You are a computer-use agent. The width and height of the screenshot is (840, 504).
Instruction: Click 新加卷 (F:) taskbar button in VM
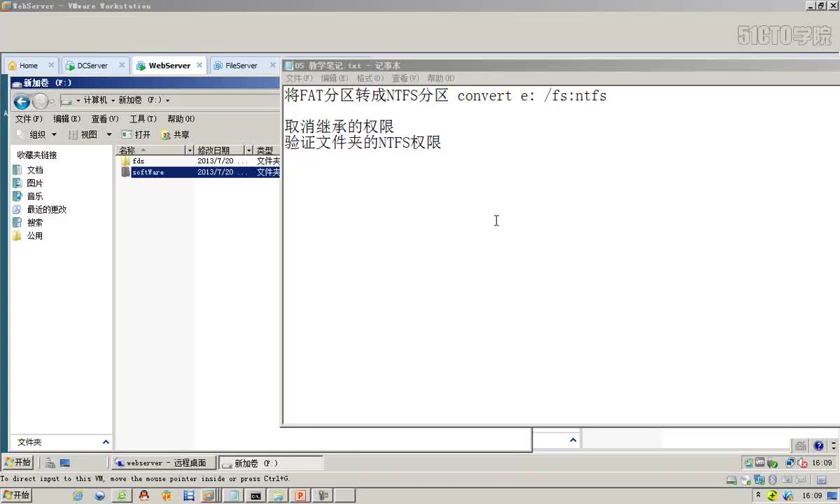[271, 463]
